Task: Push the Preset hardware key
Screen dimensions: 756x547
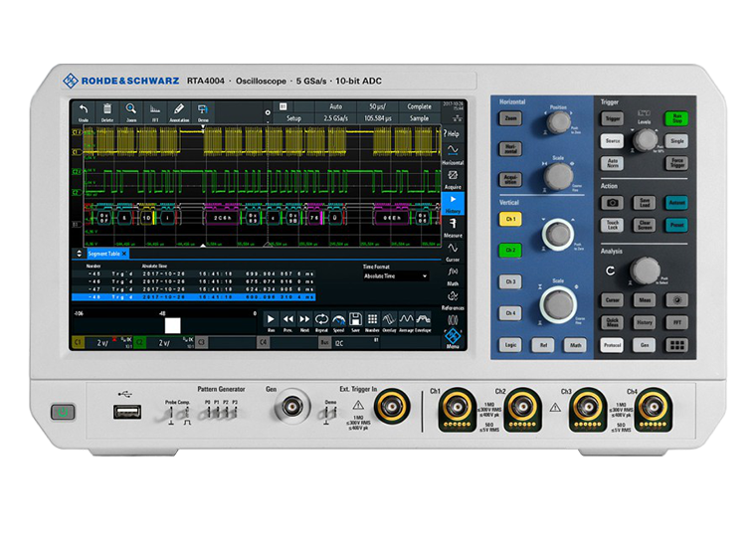Action: 676,225
